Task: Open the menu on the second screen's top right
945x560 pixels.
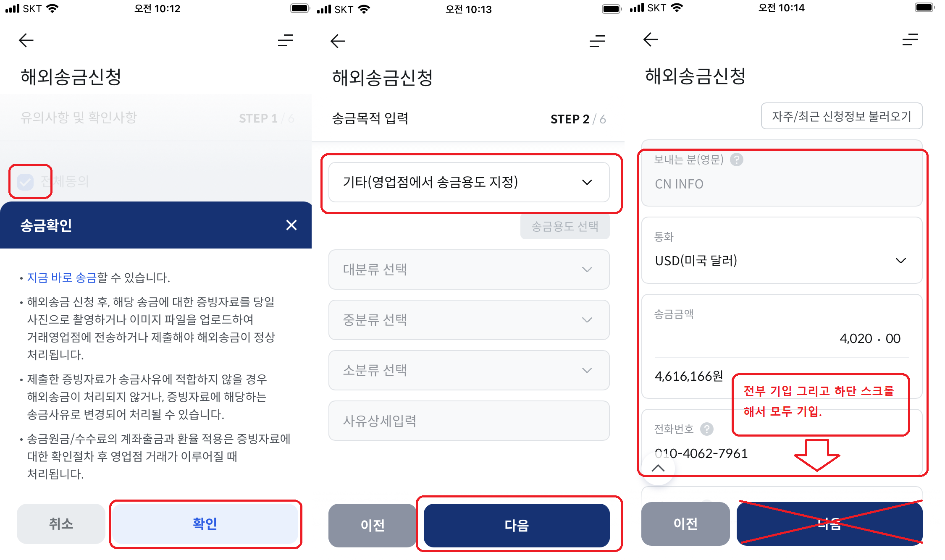Action: [597, 42]
